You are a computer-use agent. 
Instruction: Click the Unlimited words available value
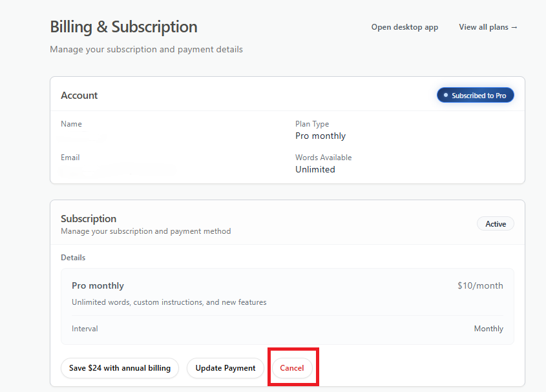point(315,170)
